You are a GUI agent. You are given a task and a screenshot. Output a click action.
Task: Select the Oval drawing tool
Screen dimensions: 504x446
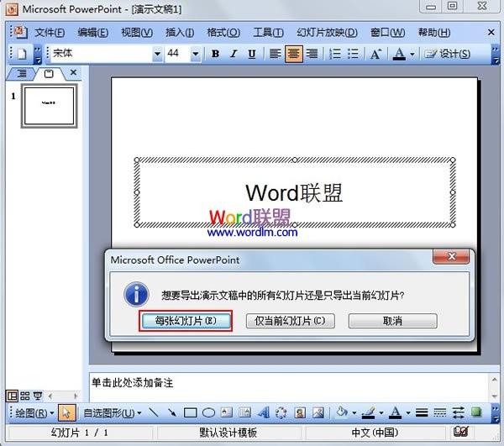(x=208, y=413)
